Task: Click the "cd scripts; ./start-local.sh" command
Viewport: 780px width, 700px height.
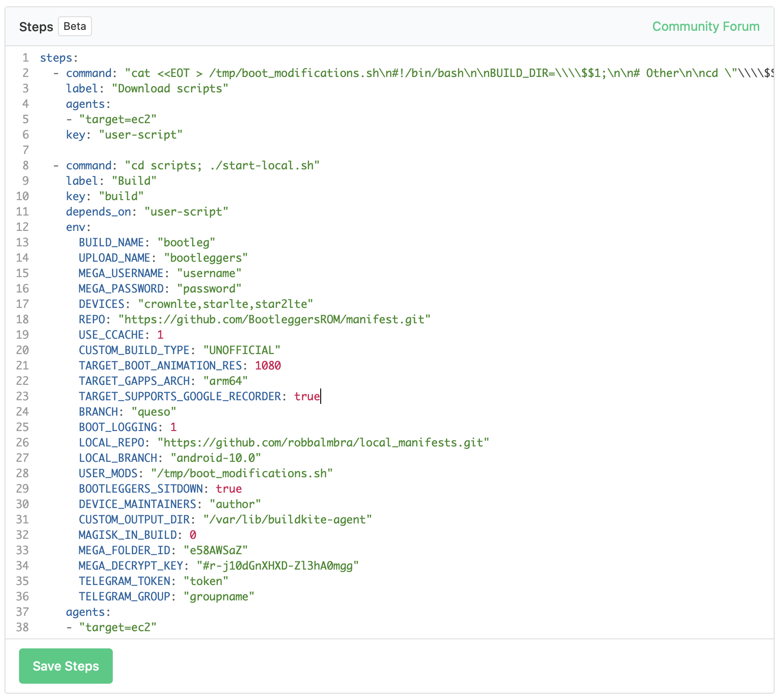Action: pos(222,166)
